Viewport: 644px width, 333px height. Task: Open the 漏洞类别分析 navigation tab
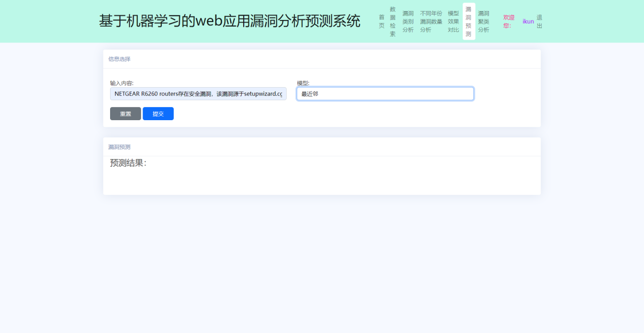[x=408, y=22]
